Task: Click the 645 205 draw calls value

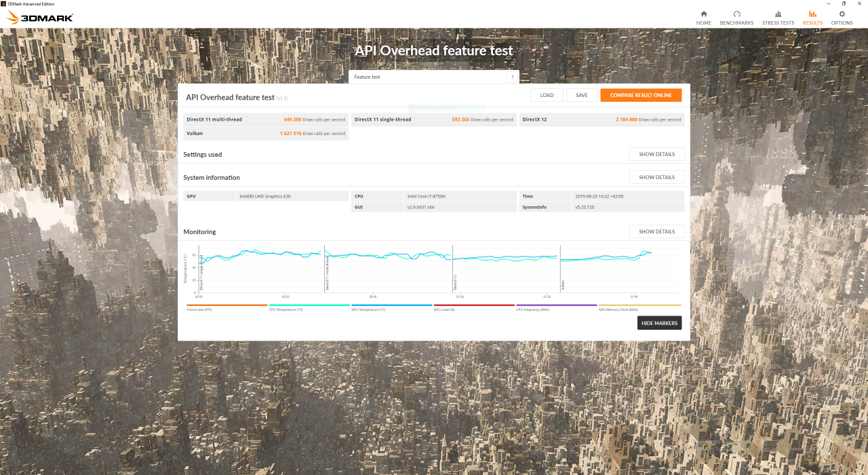Action: (x=292, y=119)
